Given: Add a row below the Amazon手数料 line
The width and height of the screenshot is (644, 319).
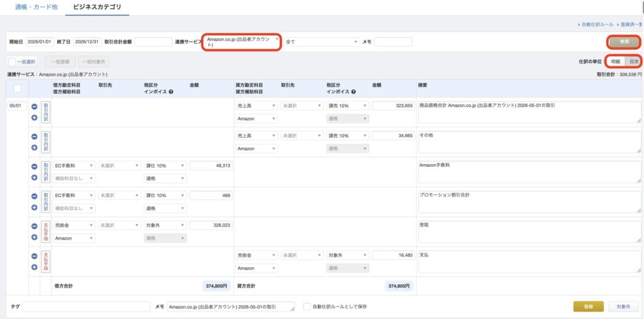Looking at the screenshot, I should 35,177.
